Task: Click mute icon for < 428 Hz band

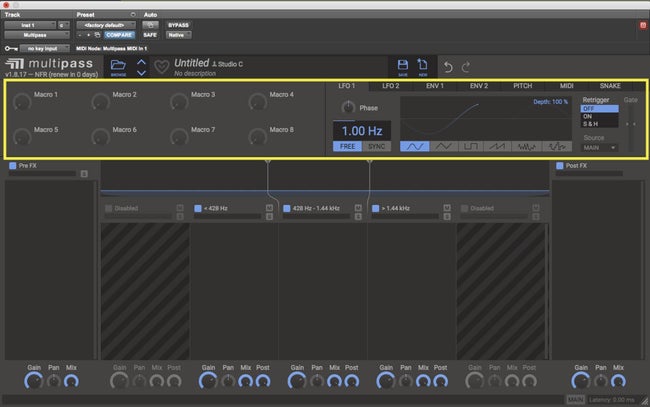Action: (269, 208)
